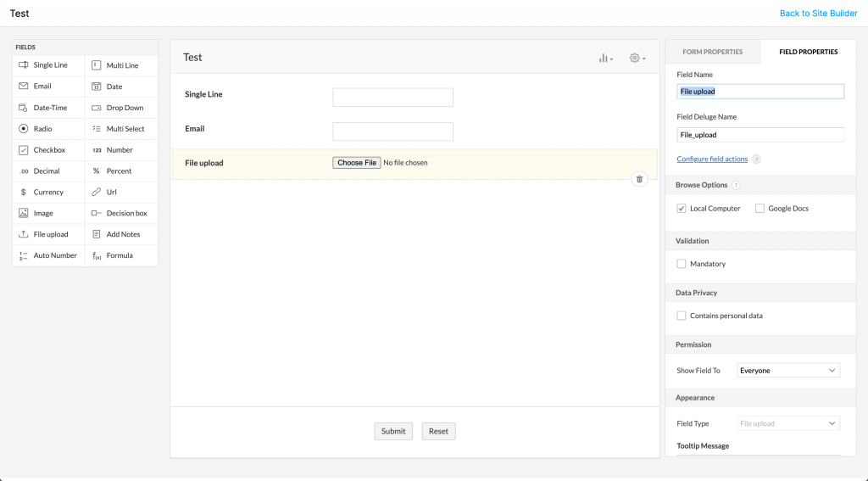Tick the Contains personal data checkbox

coord(682,316)
